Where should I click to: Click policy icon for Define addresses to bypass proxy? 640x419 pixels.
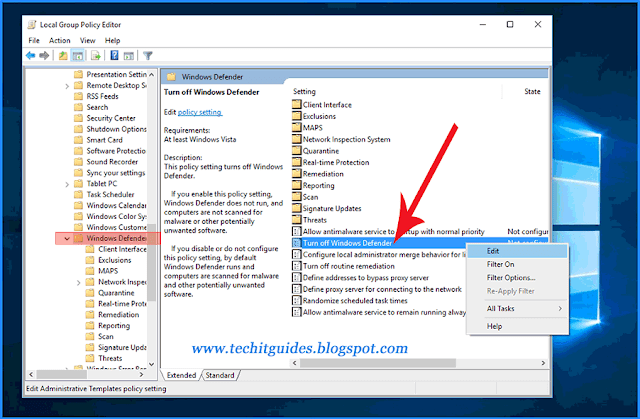[297, 278]
